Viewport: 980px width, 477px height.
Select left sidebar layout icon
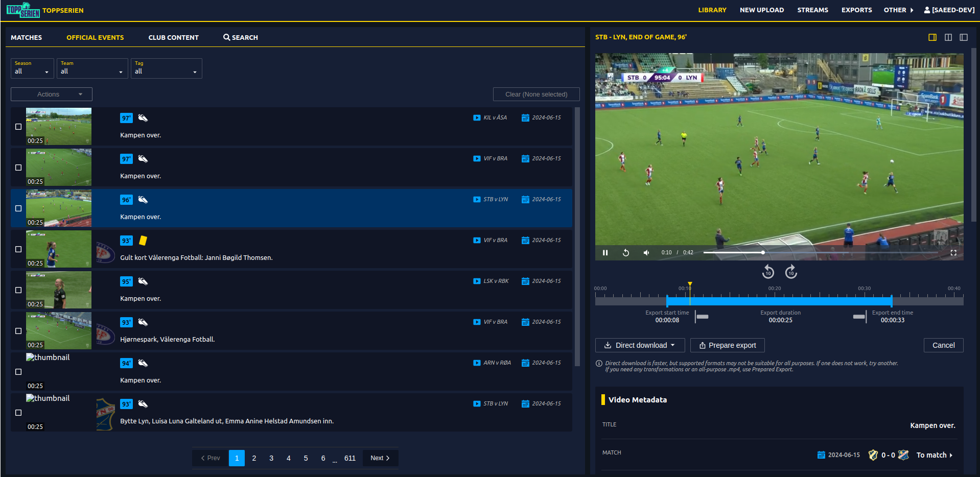964,37
